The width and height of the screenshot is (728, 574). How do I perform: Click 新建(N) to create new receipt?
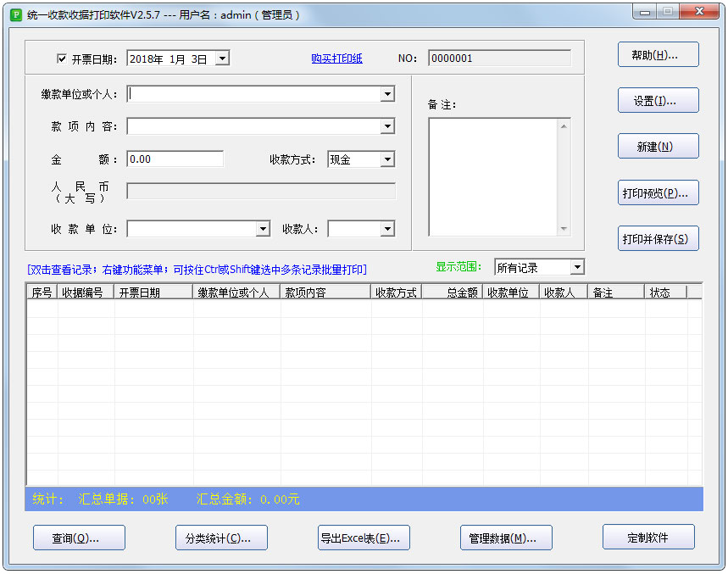658,146
